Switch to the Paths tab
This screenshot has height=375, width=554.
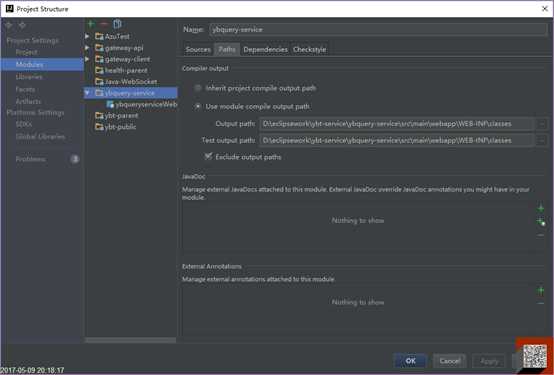[x=227, y=49]
